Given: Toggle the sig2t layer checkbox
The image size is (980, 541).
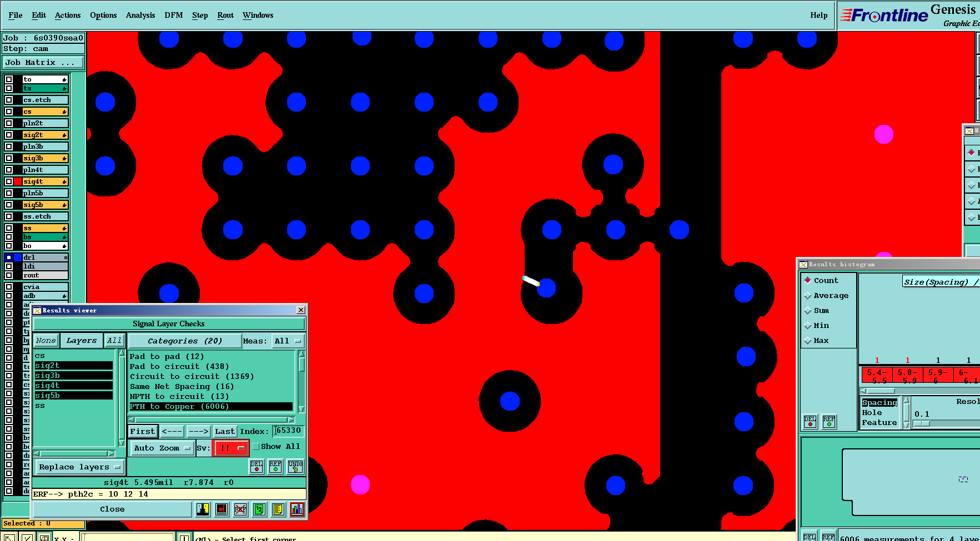Looking at the screenshot, I should point(9,135).
